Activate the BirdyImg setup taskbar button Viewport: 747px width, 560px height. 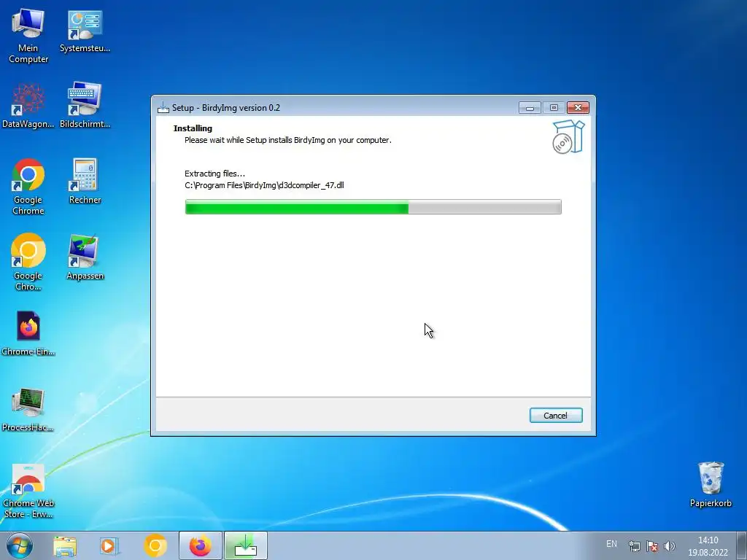tap(245, 545)
